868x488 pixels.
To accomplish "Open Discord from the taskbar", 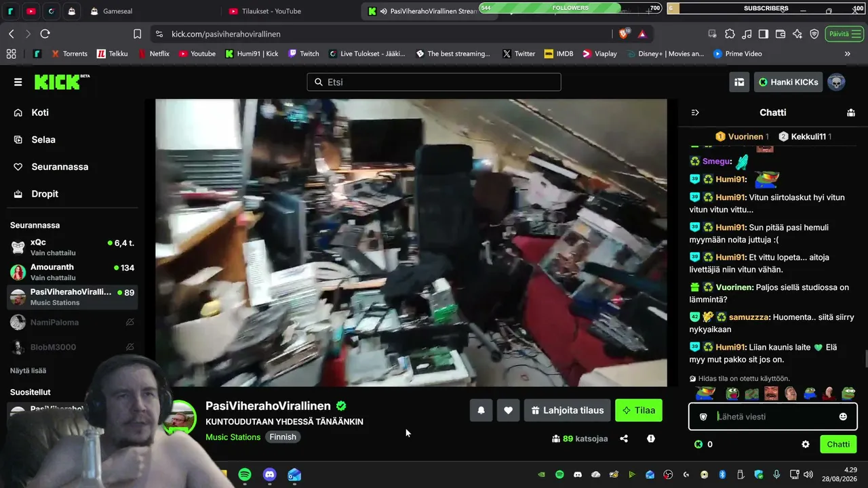I will point(269,474).
